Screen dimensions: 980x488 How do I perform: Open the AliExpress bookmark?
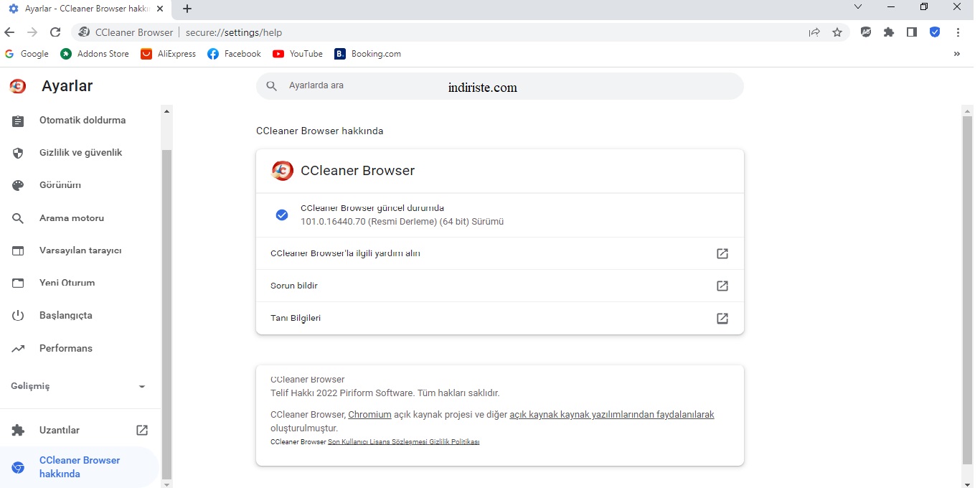tap(169, 54)
